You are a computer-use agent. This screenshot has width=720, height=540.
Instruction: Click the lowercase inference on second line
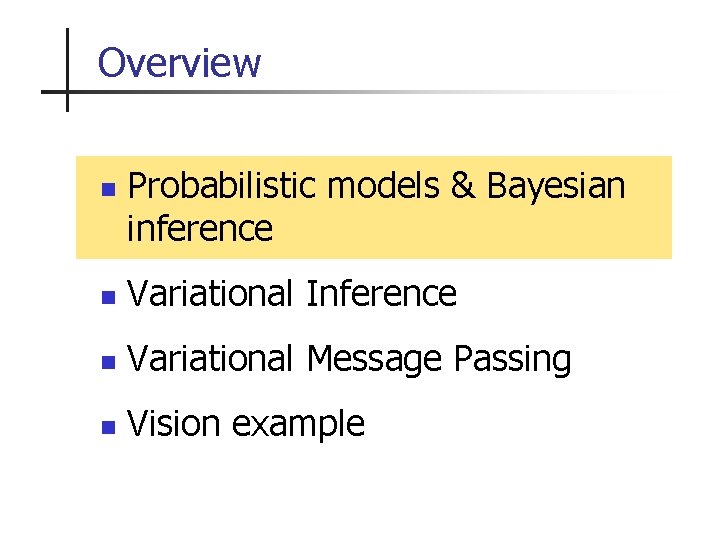(200, 228)
